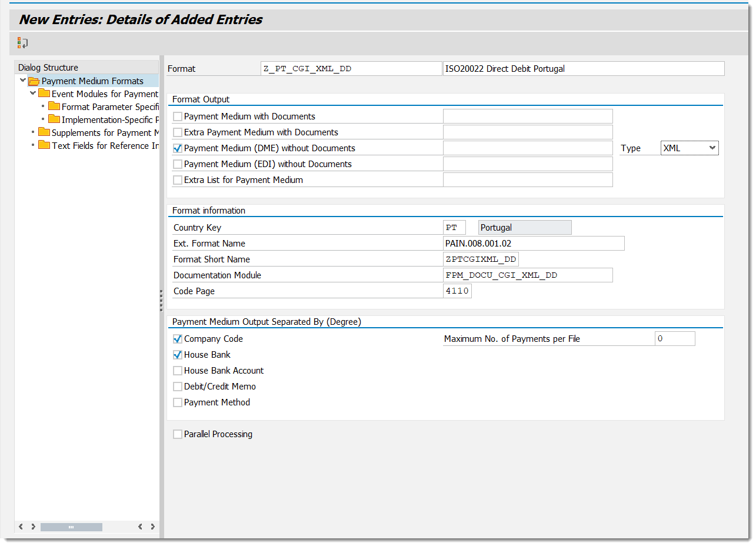
Task: Click the toolbar icon under the title
Action: click(x=23, y=43)
